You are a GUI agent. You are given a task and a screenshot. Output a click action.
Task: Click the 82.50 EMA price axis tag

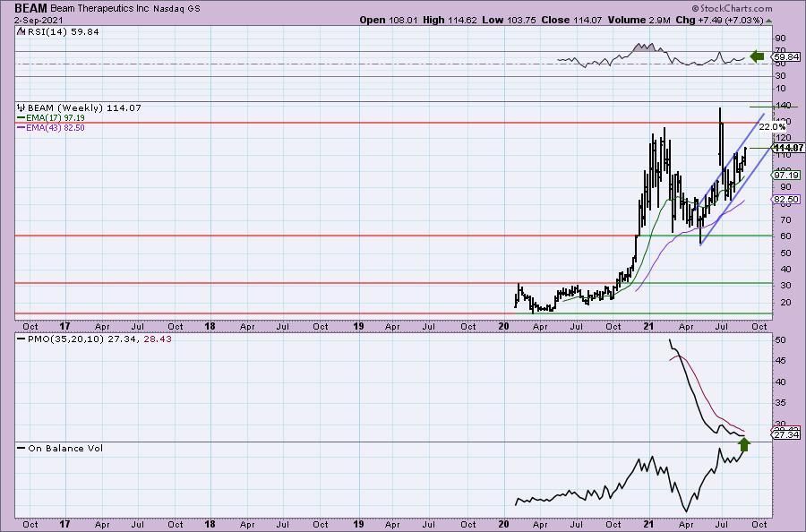pyautogui.click(x=786, y=200)
